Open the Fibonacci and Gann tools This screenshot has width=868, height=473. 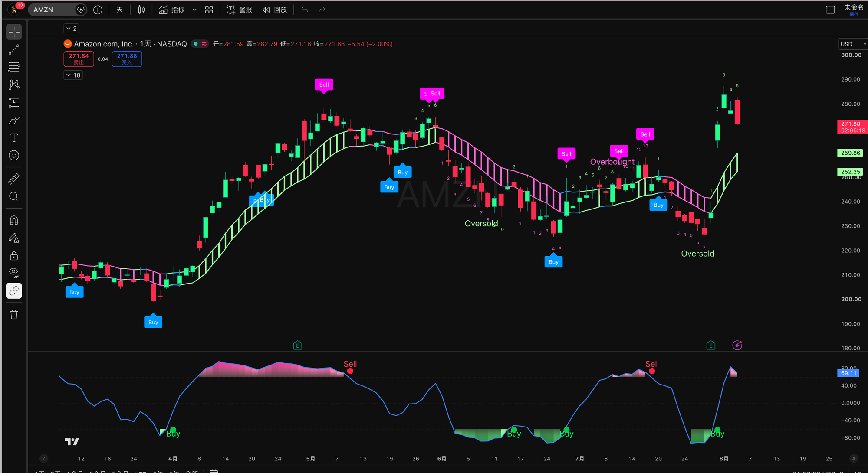tap(14, 67)
